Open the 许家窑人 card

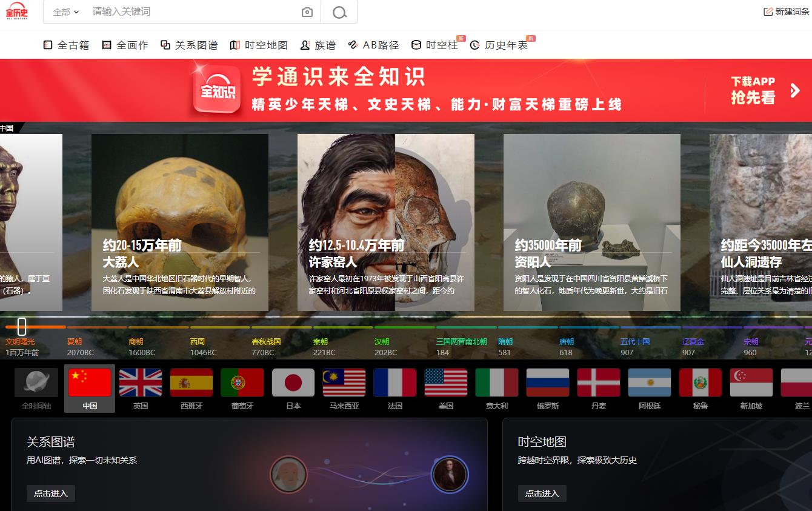[x=386, y=222]
